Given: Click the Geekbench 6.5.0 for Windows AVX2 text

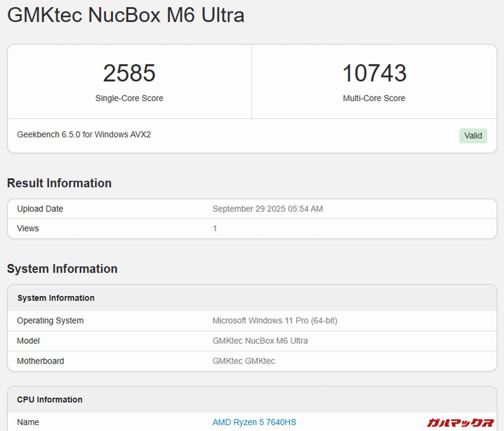Looking at the screenshot, I should tap(84, 134).
